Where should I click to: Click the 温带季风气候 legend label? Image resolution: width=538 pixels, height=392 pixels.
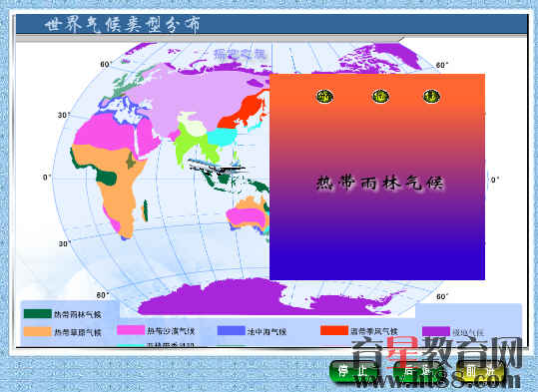coord(374,331)
